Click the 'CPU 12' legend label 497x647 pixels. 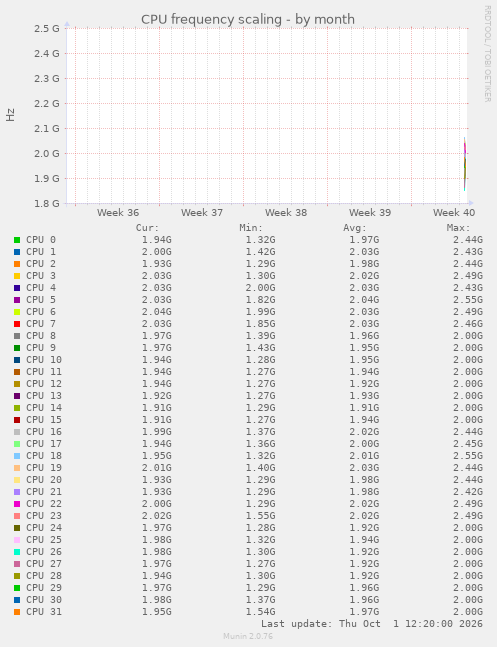click(44, 384)
